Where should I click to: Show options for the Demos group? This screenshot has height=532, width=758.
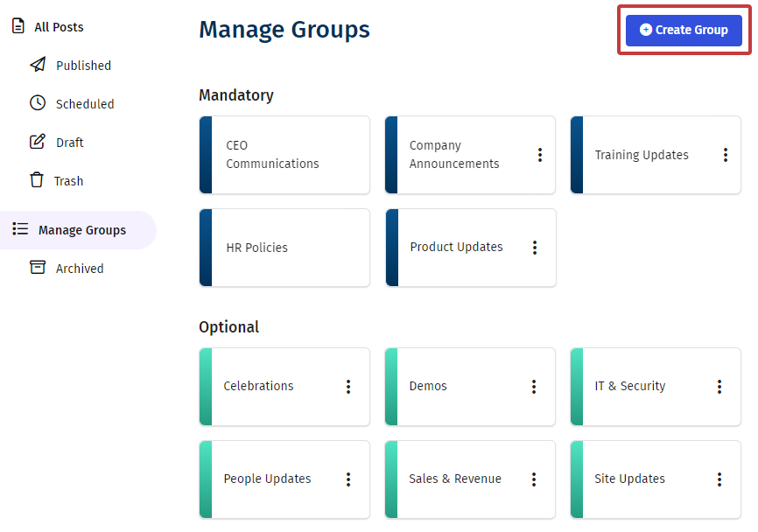click(x=534, y=386)
